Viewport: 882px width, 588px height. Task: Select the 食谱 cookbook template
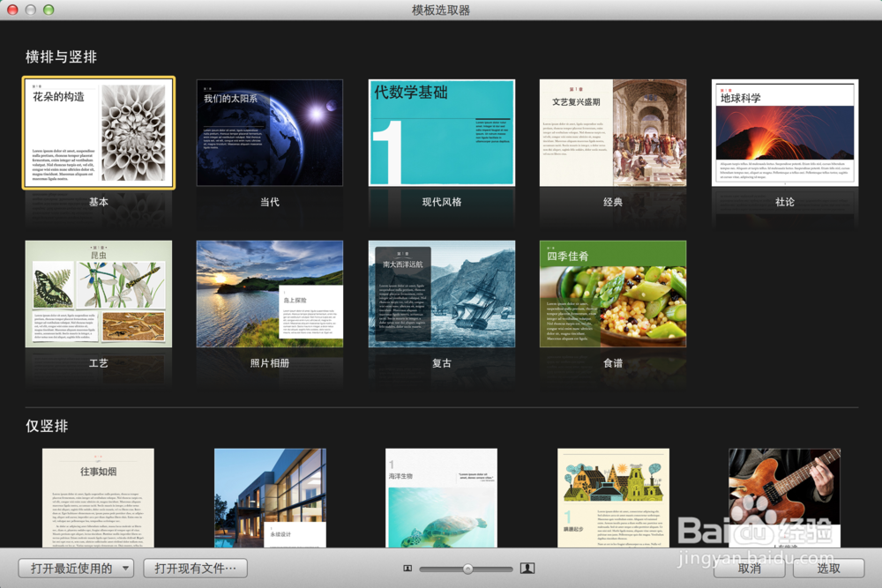click(612, 294)
